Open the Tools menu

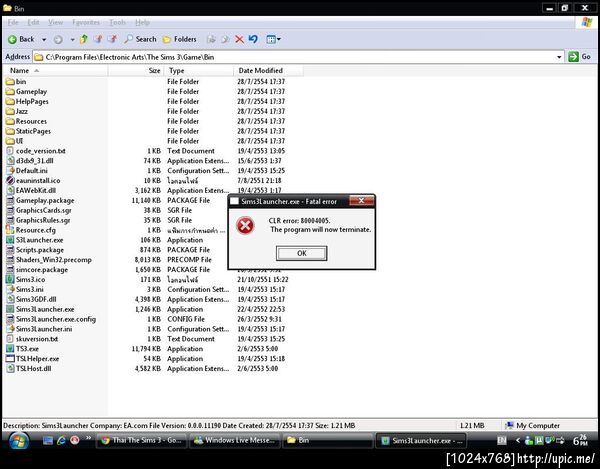[117, 22]
